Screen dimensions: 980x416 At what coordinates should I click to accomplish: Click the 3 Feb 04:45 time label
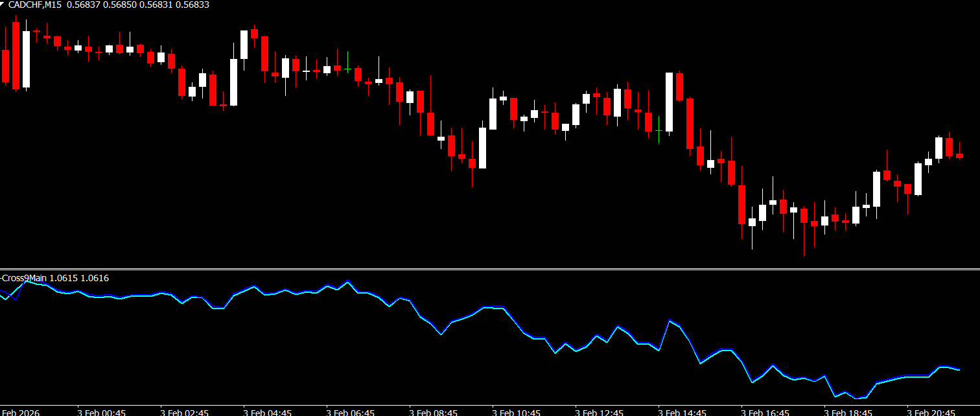click(266, 412)
